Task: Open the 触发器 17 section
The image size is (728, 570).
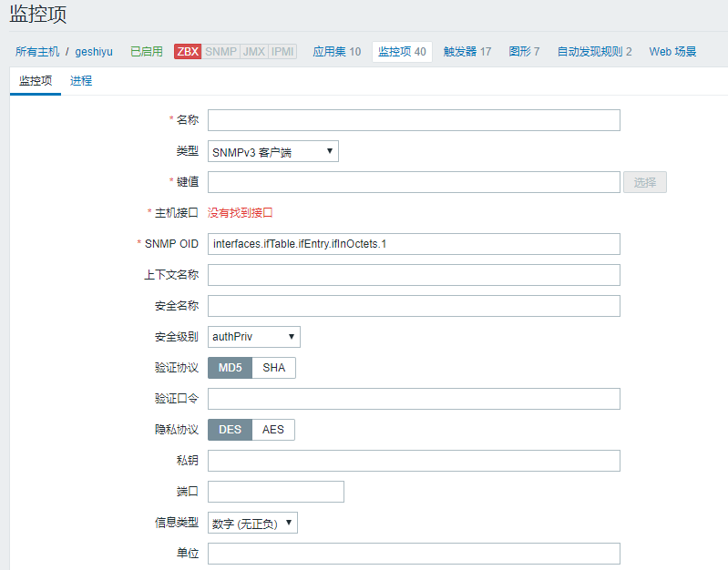Action: click(x=467, y=52)
